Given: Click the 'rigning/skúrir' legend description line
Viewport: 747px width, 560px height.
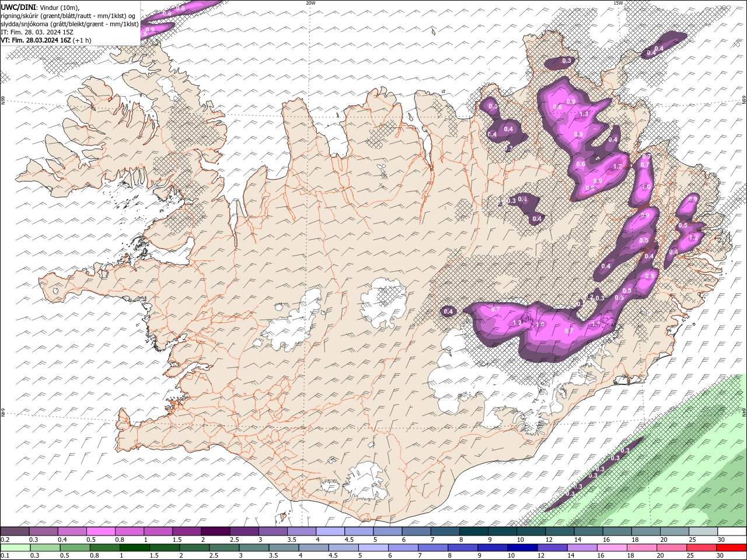Looking at the screenshot, I should (x=69, y=16).
